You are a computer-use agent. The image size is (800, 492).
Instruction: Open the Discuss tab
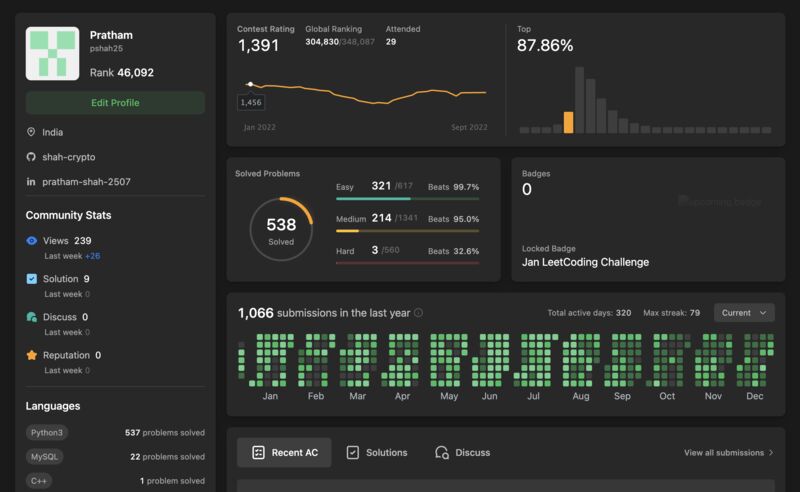tap(462, 453)
